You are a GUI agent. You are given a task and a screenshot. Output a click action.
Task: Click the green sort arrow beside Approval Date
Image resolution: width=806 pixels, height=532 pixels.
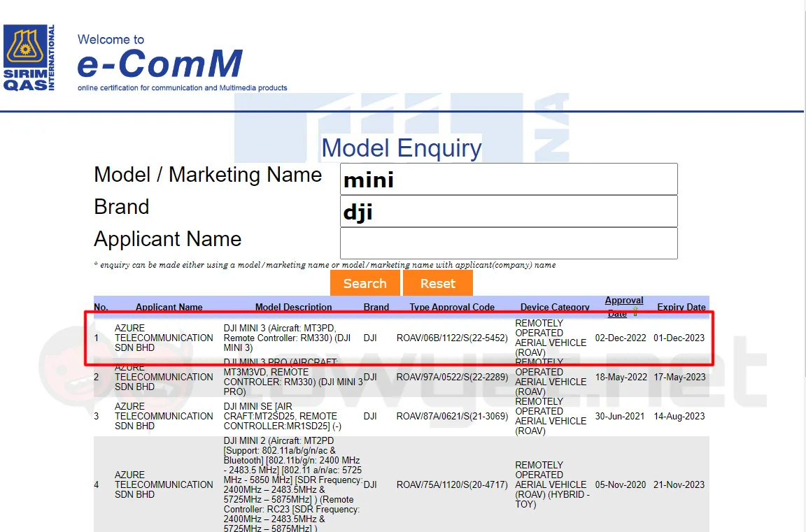coord(635,312)
